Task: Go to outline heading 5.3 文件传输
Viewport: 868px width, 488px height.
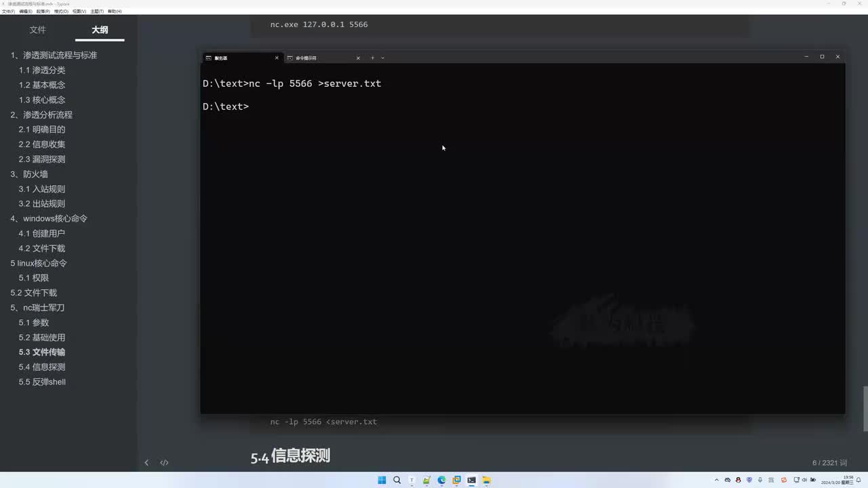Action: click(42, 352)
